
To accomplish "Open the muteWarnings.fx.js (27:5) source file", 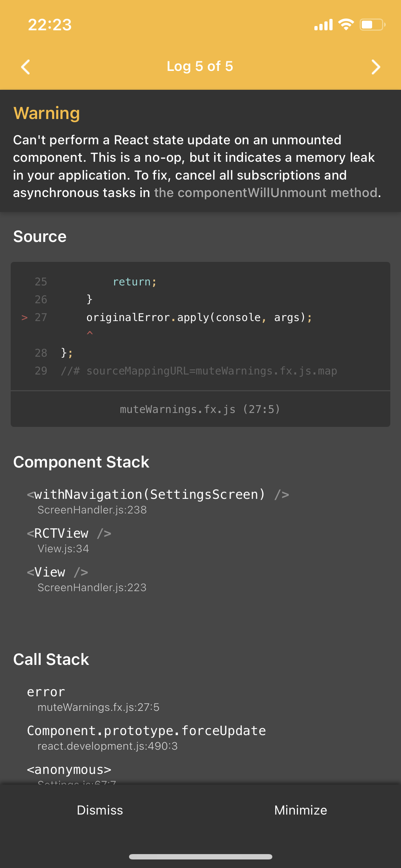I will click(200, 409).
